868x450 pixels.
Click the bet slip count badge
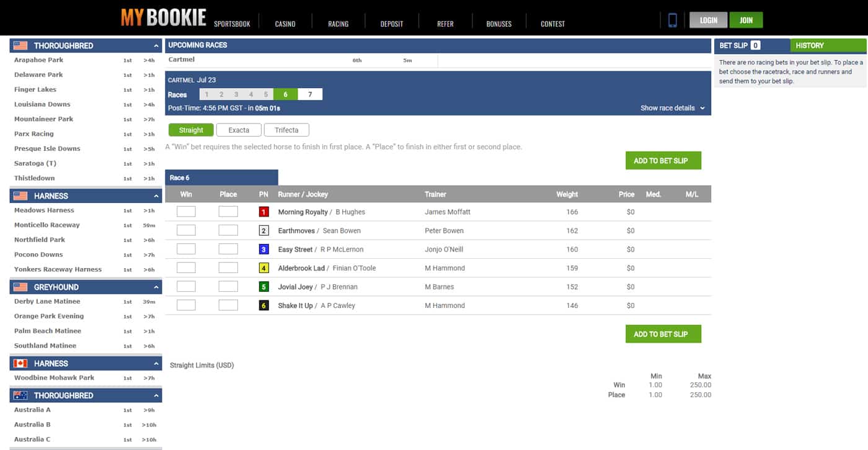click(755, 45)
